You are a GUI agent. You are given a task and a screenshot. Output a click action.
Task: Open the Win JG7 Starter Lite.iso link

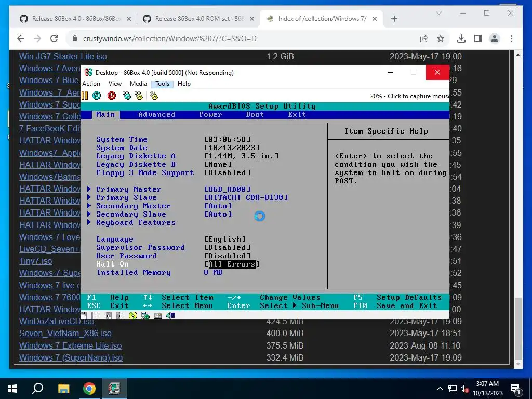tap(63, 56)
